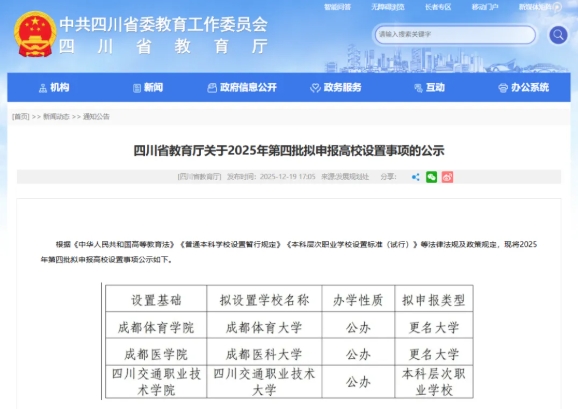The height and width of the screenshot is (409, 578).
Task: Click the article title about 2025年第四批拟申报高校
Action: point(289,151)
